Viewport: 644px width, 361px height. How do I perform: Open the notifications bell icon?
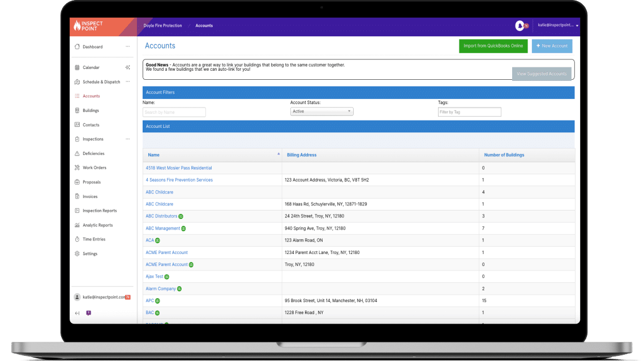pos(520,25)
